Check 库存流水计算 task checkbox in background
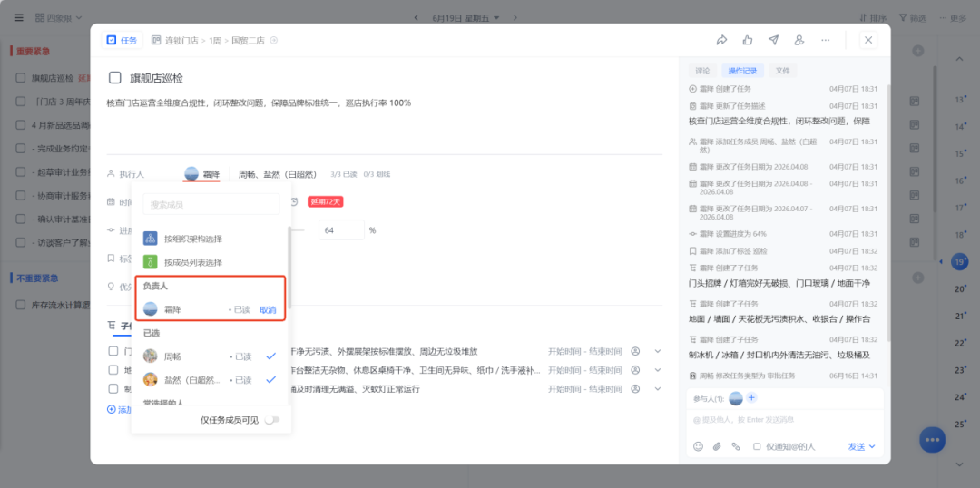Viewport: 980px width, 488px height. 21,306
